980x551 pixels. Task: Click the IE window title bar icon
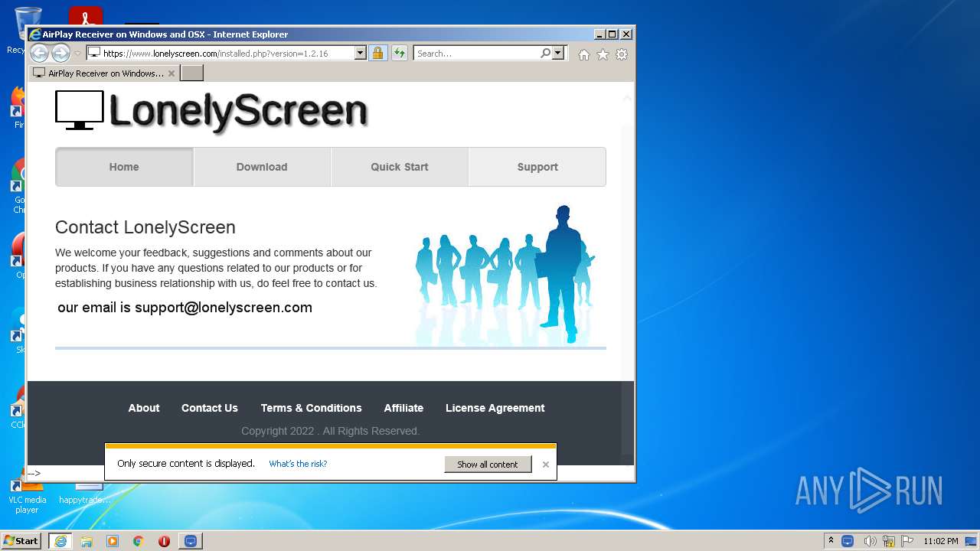[35, 34]
